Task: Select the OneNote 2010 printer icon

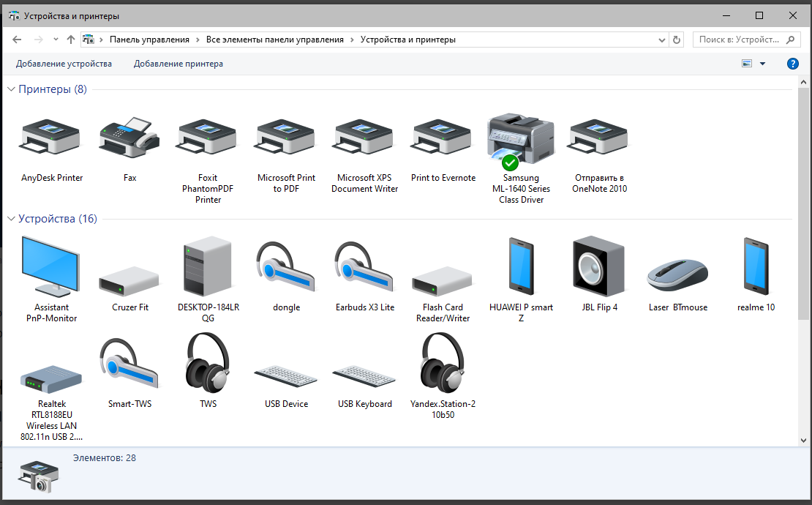Action: (x=599, y=138)
